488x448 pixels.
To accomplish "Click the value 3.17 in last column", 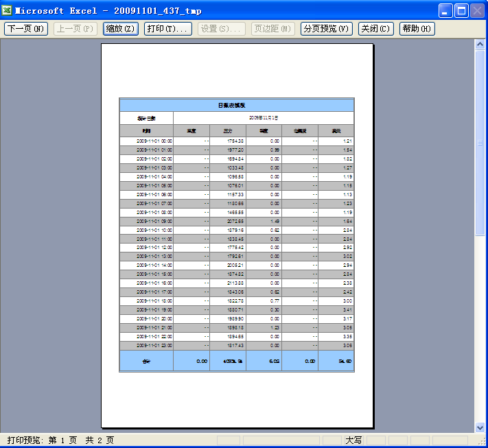I will point(347,318).
